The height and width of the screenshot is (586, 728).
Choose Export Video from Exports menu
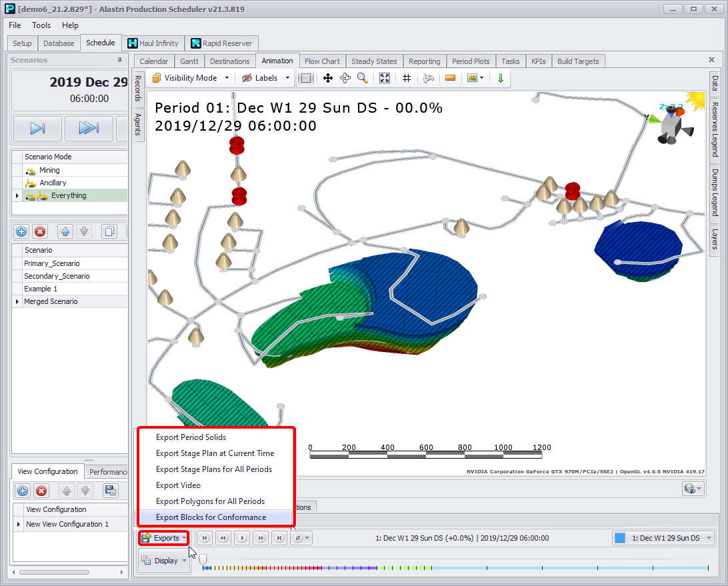[178, 485]
